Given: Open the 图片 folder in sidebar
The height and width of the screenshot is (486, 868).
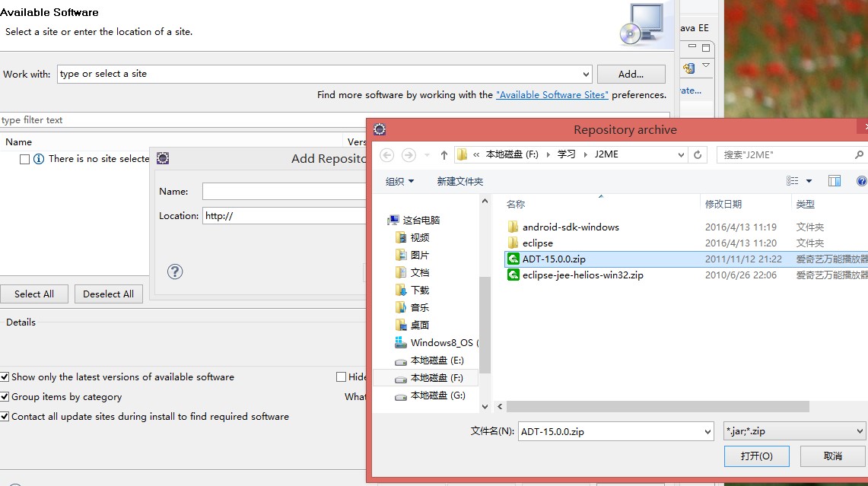Looking at the screenshot, I should [412, 256].
